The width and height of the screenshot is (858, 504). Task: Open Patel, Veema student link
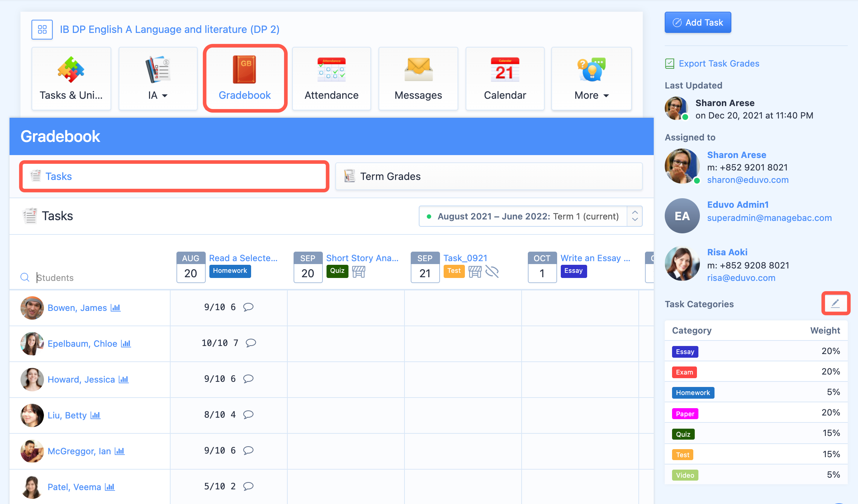coord(74,487)
